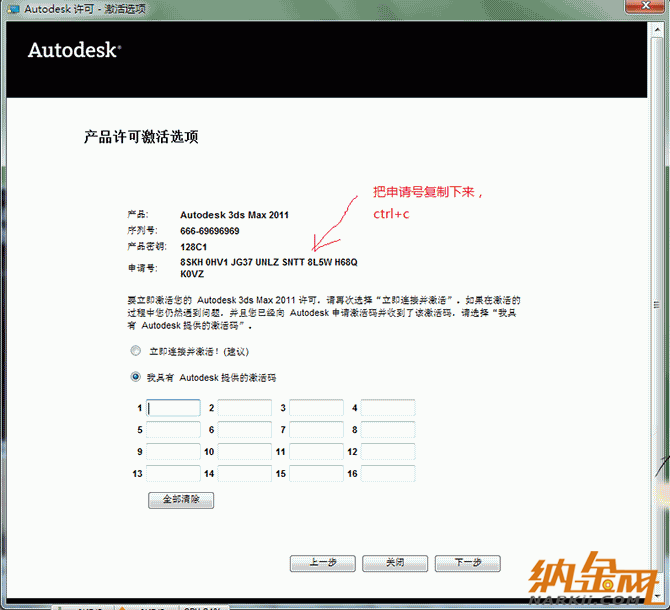
Task: Focus activation code field 15
Action: (316, 473)
